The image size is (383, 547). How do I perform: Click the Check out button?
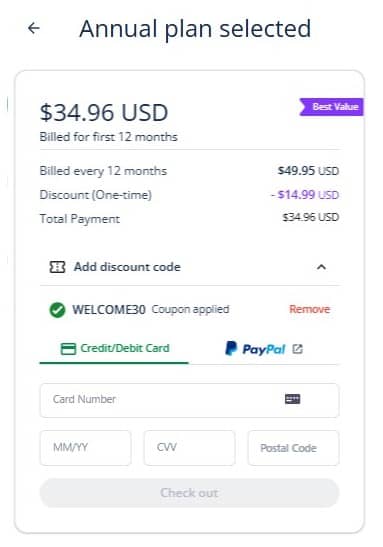point(189,493)
